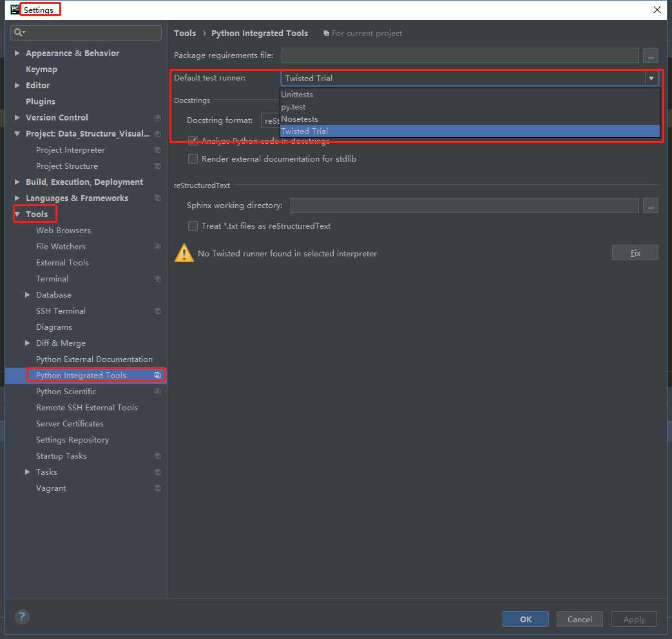Expand the Database node
Viewport: 672px width, 639px height.
[28, 295]
